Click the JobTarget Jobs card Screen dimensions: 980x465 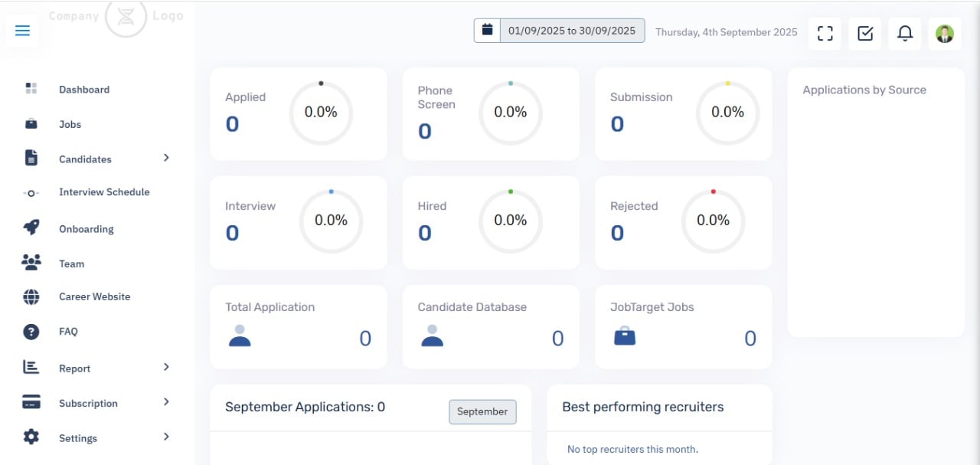[x=683, y=327]
